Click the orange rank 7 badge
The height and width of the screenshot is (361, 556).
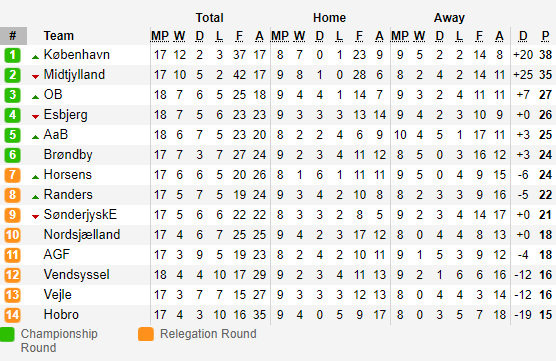pyautogui.click(x=12, y=175)
